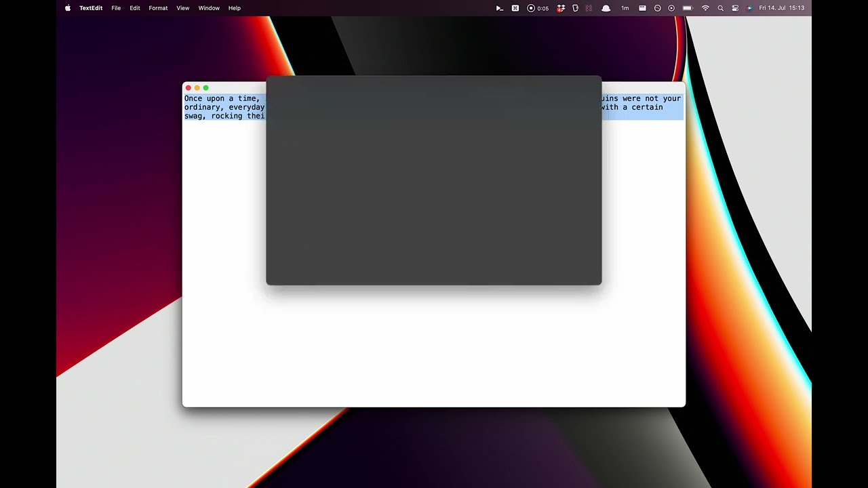Click the dimmed red grid menu bar icon
The width and height of the screenshot is (868, 488).
click(x=589, y=8)
